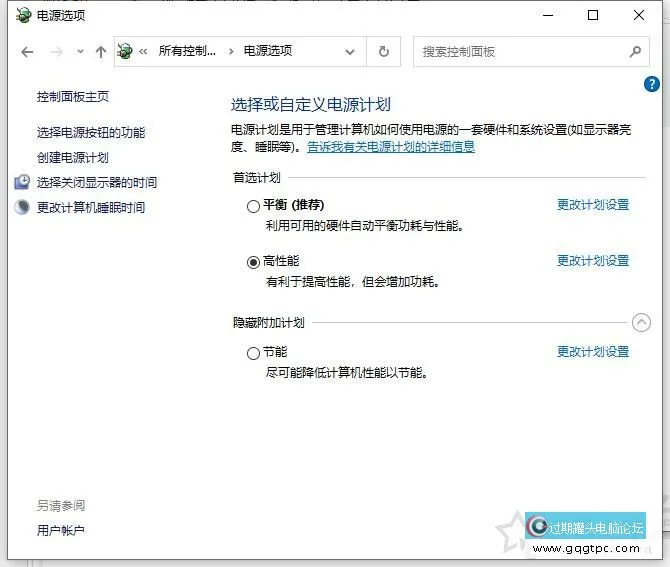This screenshot has width=670, height=567.
Task: Click the text 有利于提高性能，但会增加功耗
Action: click(x=353, y=282)
